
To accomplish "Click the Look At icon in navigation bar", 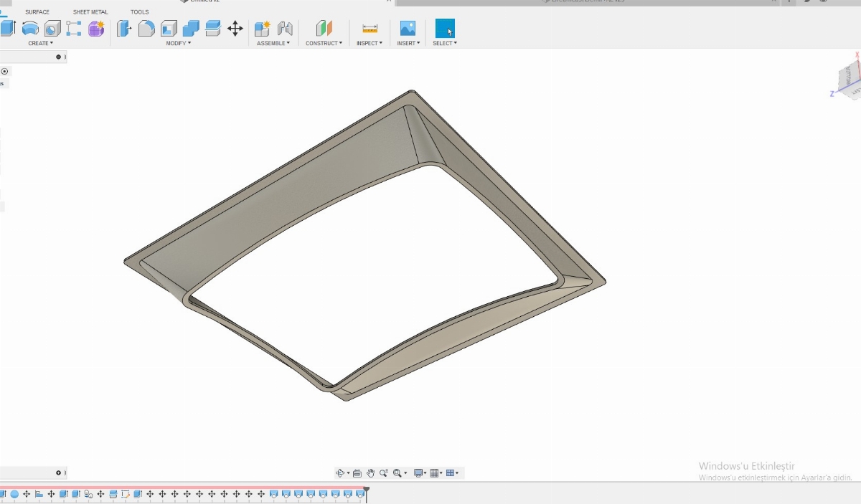I will tap(357, 473).
